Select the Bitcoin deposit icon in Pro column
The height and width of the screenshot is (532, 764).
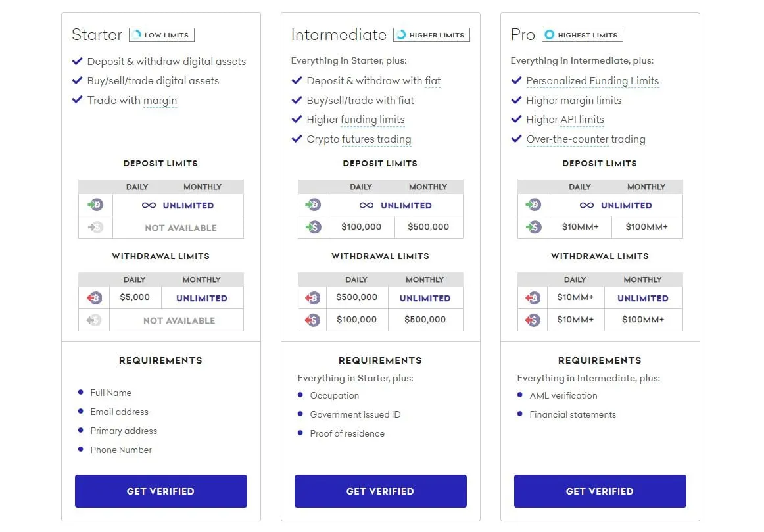click(533, 205)
